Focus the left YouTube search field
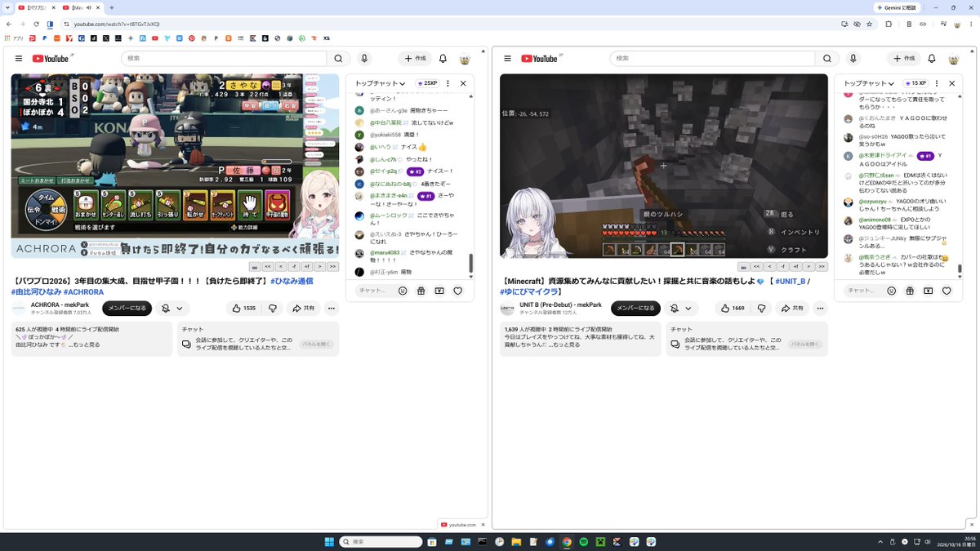This screenshot has width=980, height=551. click(x=224, y=59)
